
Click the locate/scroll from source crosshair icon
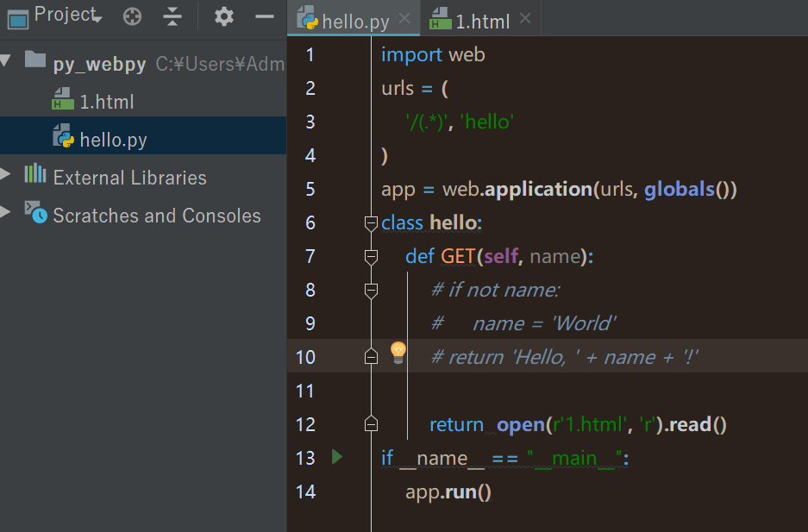point(132,16)
